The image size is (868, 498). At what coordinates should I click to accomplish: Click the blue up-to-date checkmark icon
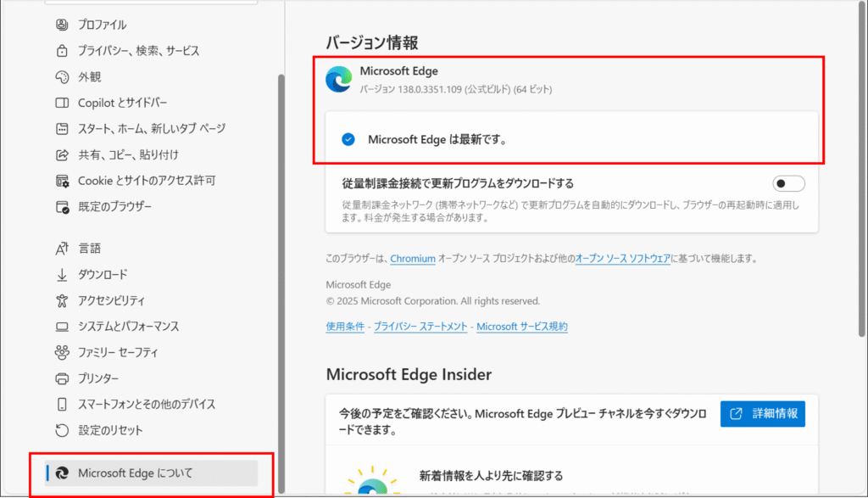[348, 140]
